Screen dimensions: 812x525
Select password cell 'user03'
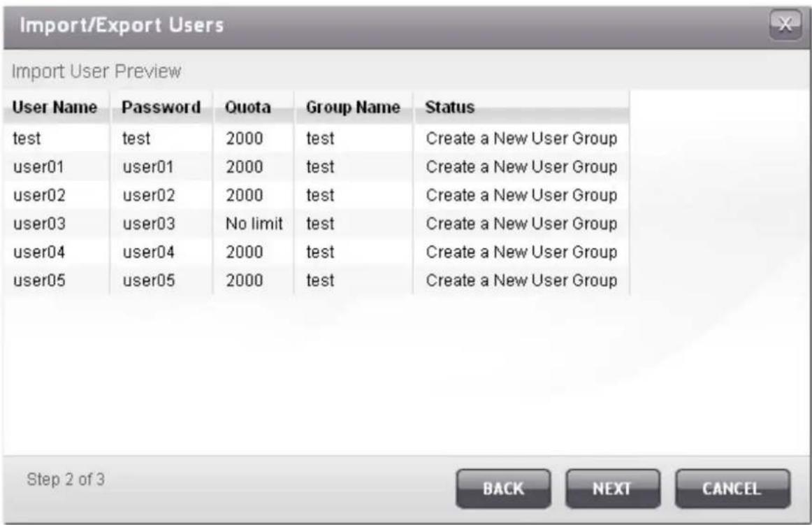(149, 224)
